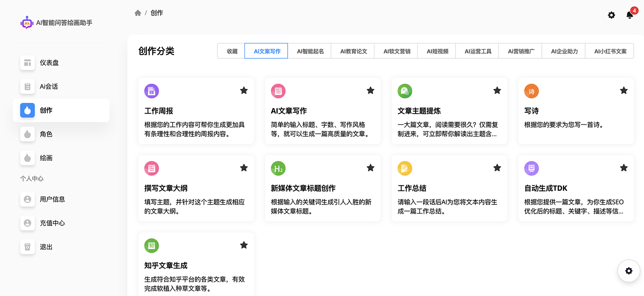This screenshot has height=296, width=644.
Task: Click the purple 工作周报 card icon
Action: tap(152, 91)
